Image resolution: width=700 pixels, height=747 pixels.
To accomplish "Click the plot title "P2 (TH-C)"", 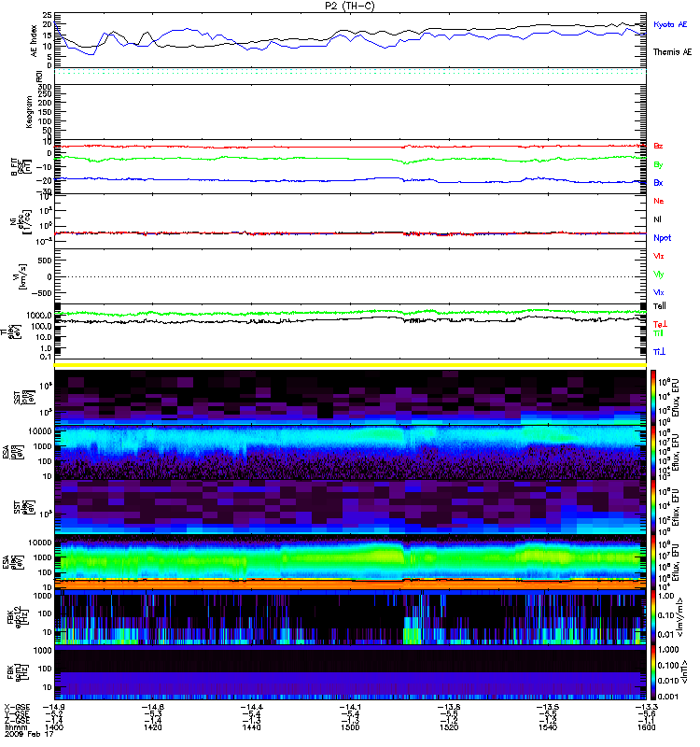I will [349, 6].
